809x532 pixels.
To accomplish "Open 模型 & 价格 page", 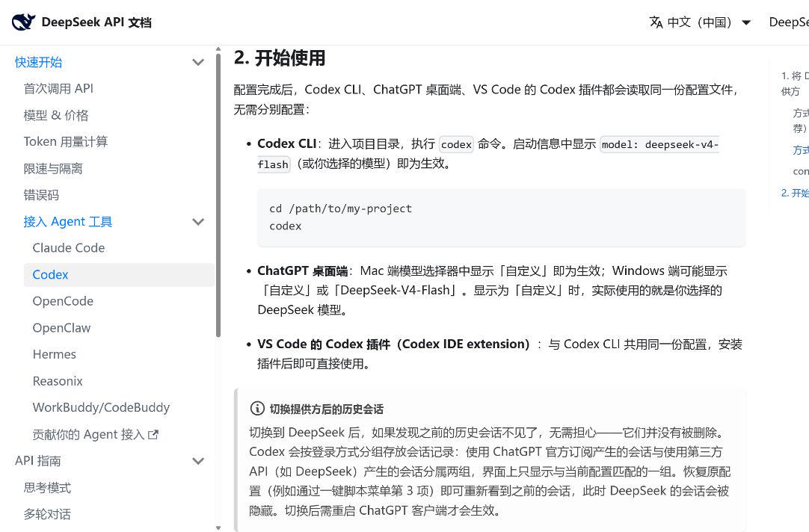I will point(56,116).
